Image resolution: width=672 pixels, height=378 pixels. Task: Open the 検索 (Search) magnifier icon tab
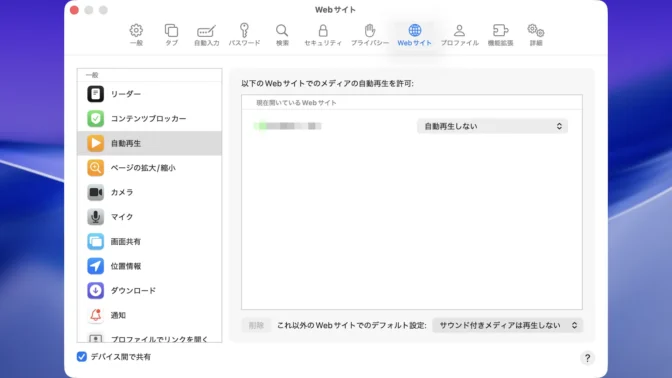282,35
